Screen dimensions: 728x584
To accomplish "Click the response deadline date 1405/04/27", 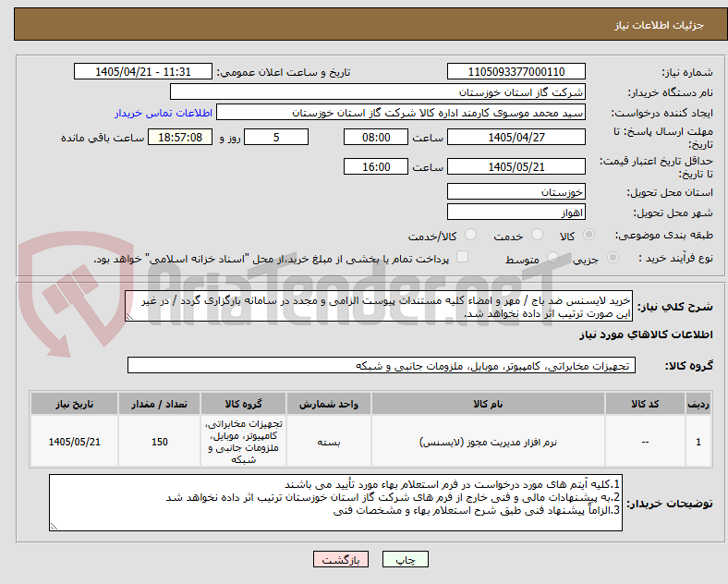I will 516,138.
